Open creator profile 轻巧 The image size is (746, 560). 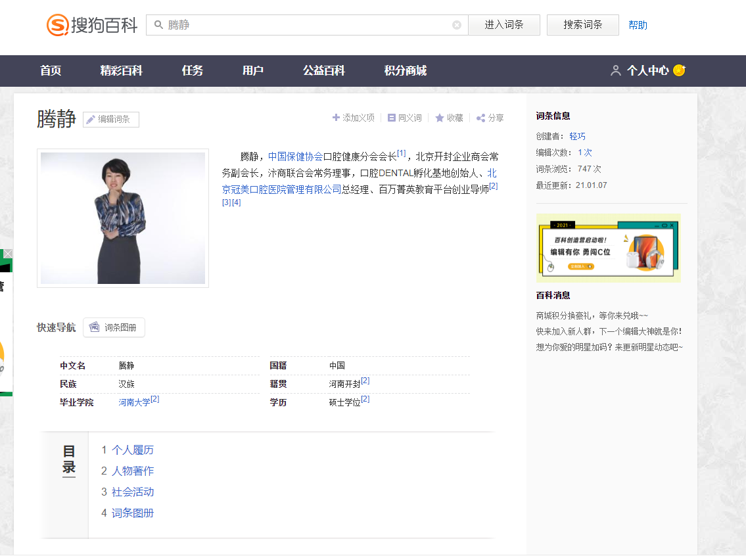577,137
